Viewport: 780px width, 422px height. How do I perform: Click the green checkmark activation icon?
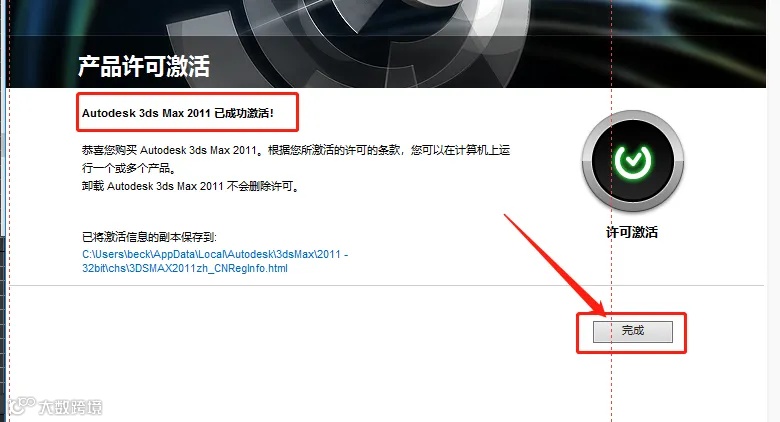633,161
